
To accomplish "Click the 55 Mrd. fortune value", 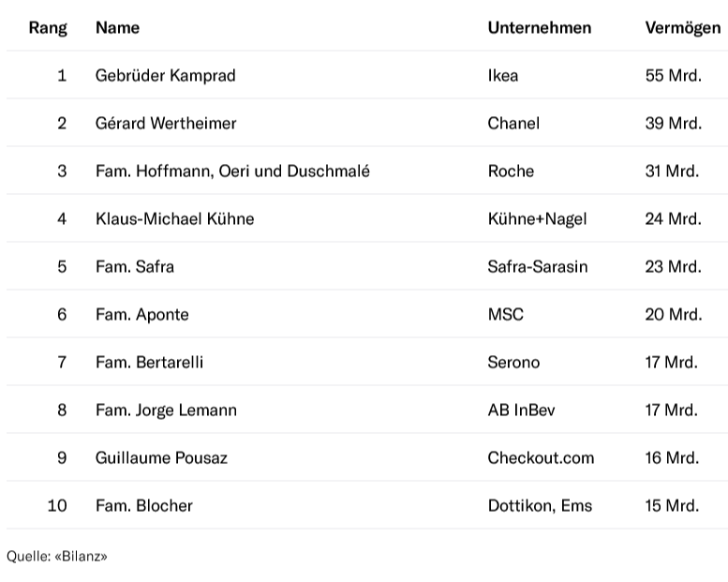I will pyautogui.click(x=674, y=75).
